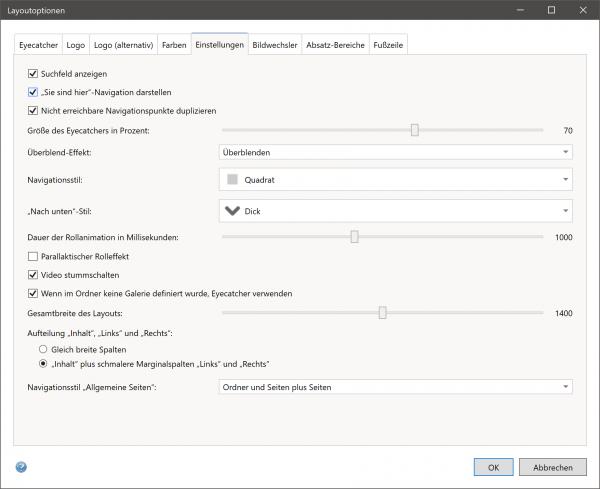Open the Farben tab
Viewport: 600px width, 489px height.
pyautogui.click(x=174, y=45)
